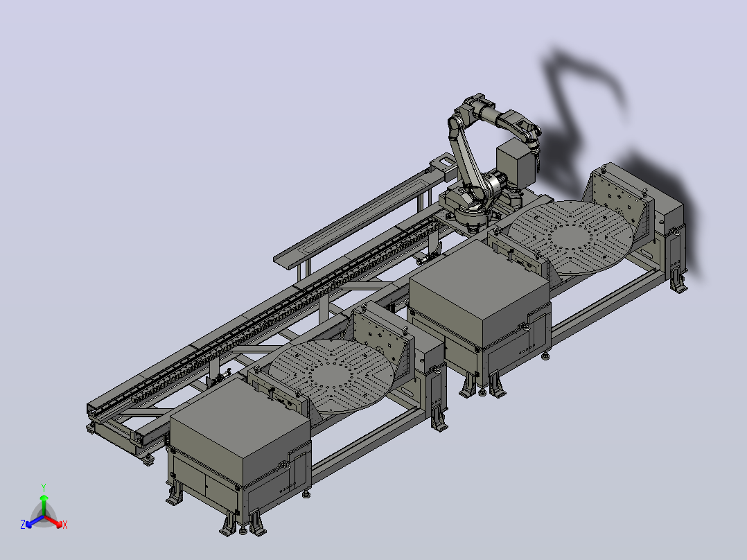Select the square controller box behind the robot

tap(516, 164)
